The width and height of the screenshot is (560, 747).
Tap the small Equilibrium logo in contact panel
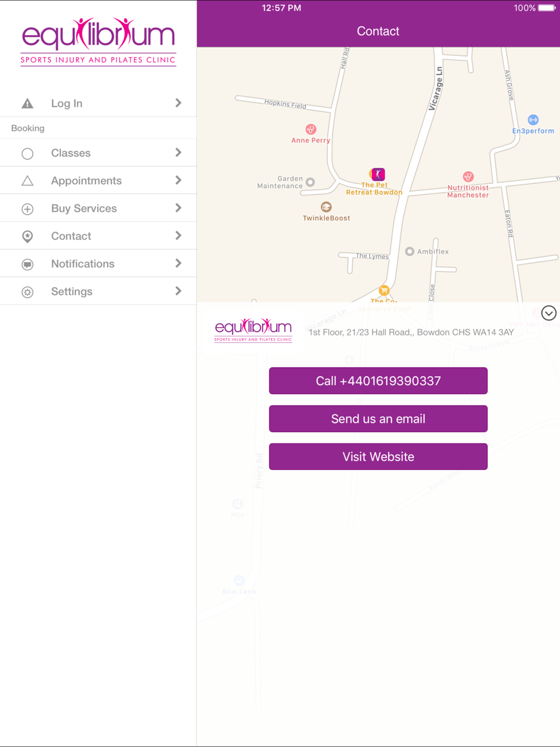point(253,330)
